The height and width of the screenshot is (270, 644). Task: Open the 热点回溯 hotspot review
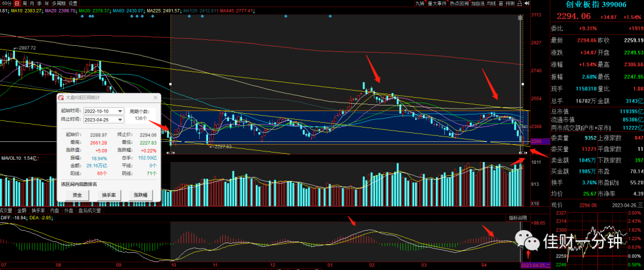pyautogui.click(x=459, y=4)
